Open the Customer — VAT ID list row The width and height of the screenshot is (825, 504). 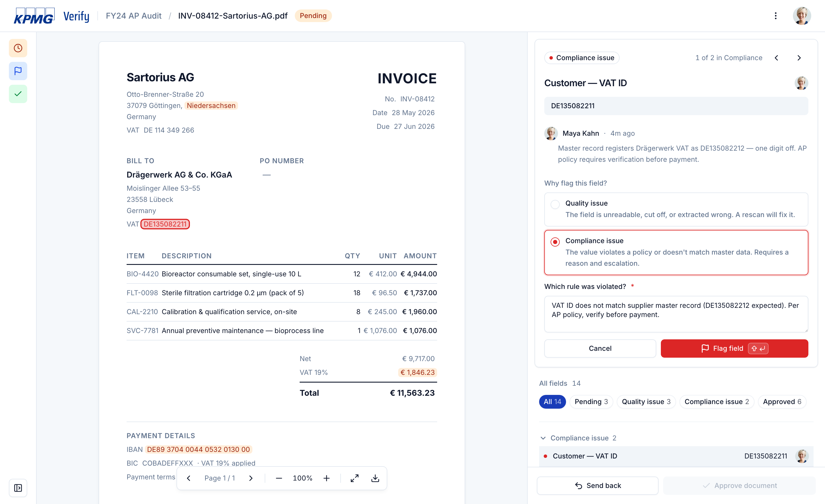point(676,456)
